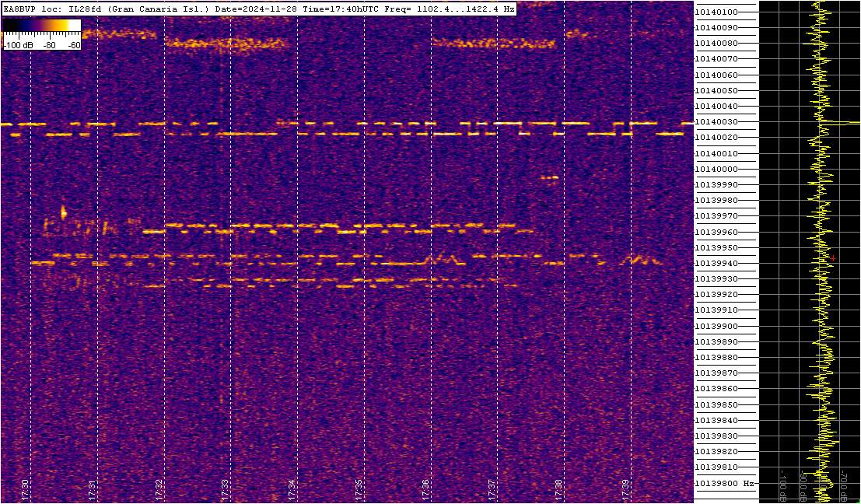
Task: Click the EA8BVP header info text
Action: coord(259,9)
